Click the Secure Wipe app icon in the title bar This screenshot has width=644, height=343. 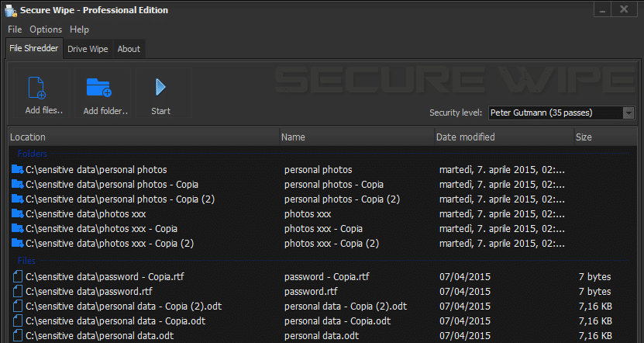[11, 11]
